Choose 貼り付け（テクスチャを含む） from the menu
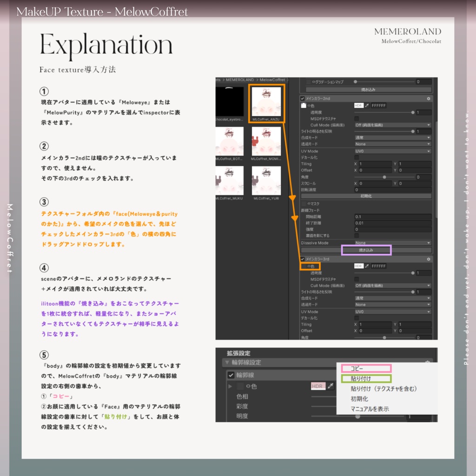Viewport: 476px width, 476px height. (x=383, y=389)
